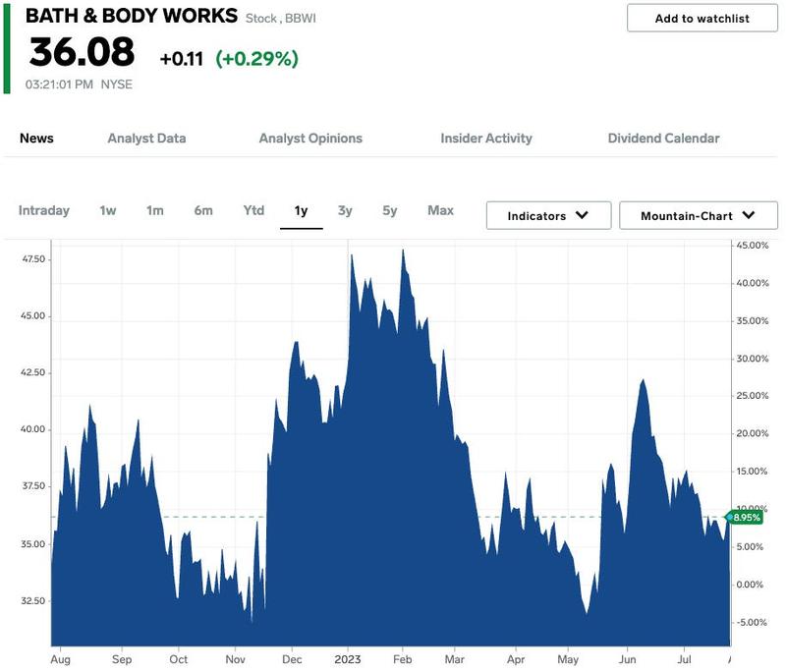Screen dimensions: 786x672
Task: Open the Dividend Calendar tab
Action: 664,139
